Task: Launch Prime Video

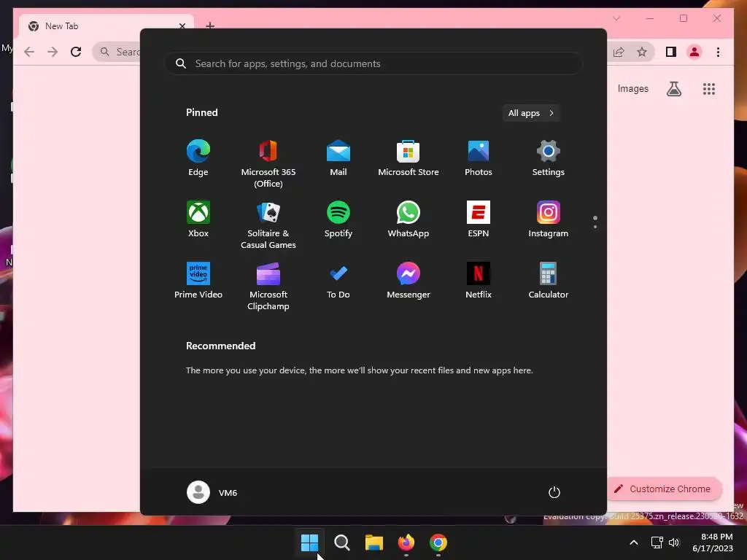Action: (198, 281)
